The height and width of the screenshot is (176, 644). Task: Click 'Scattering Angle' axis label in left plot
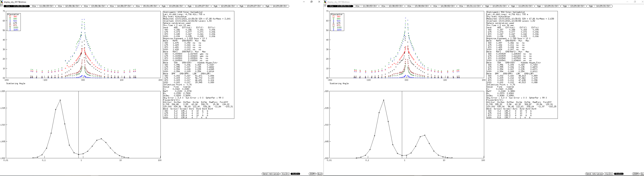point(16,83)
